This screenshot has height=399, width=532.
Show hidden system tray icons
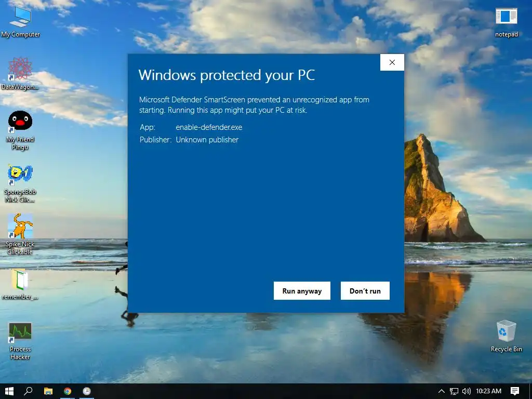click(x=442, y=391)
